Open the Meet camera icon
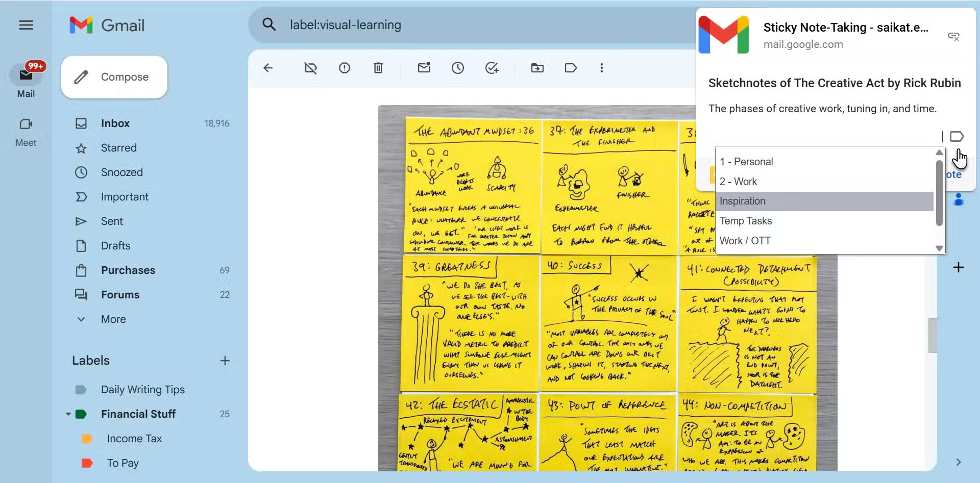This screenshot has width=980, height=483. [x=26, y=124]
